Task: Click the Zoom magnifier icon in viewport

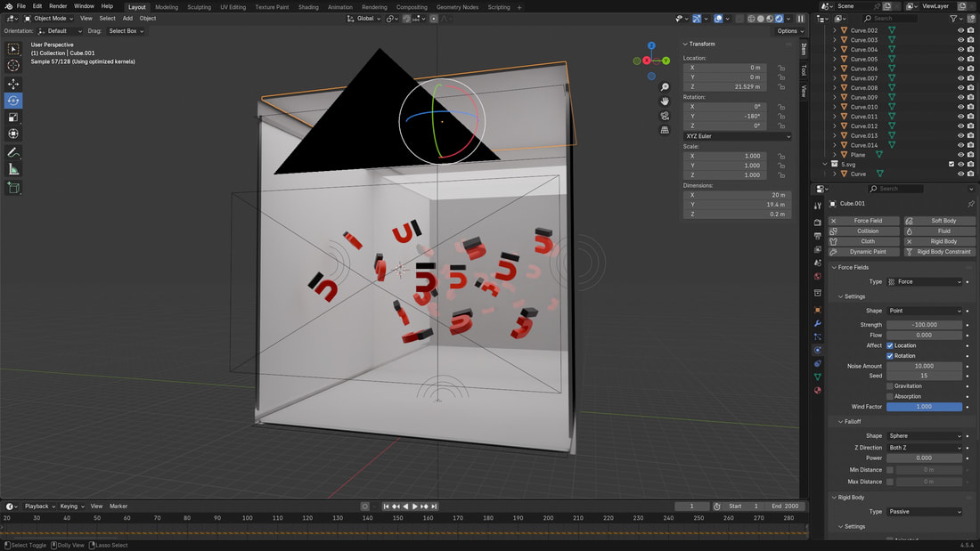Action: tap(665, 87)
